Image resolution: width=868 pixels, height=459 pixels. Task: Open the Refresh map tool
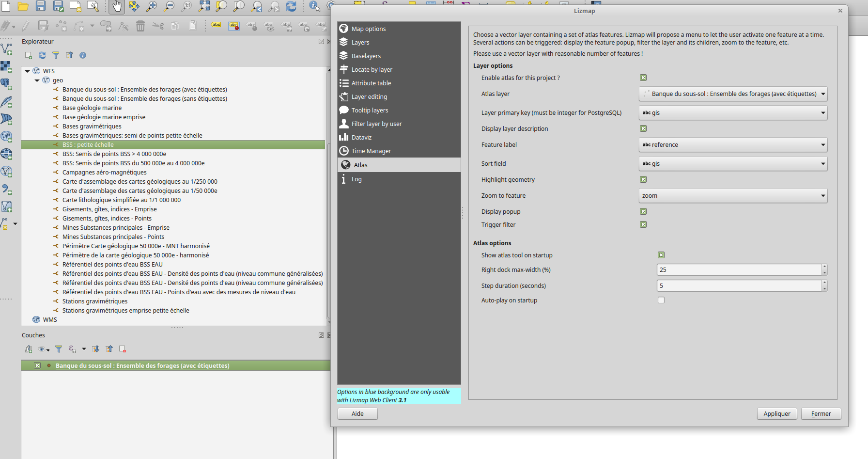291,7
